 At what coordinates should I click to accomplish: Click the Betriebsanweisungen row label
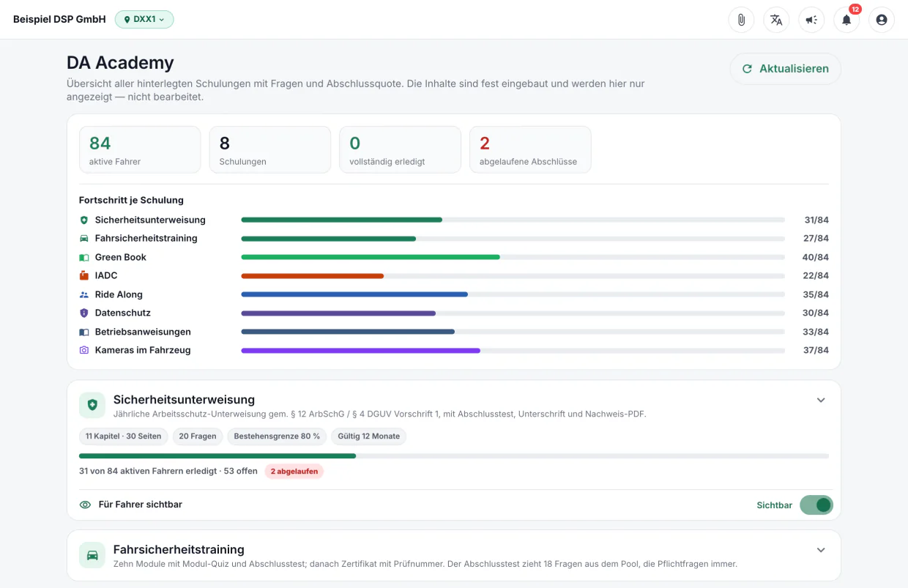point(143,332)
